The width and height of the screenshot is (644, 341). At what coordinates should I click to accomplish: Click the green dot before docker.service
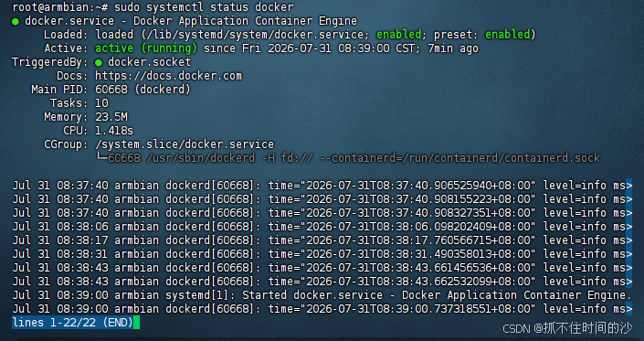click(16, 22)
